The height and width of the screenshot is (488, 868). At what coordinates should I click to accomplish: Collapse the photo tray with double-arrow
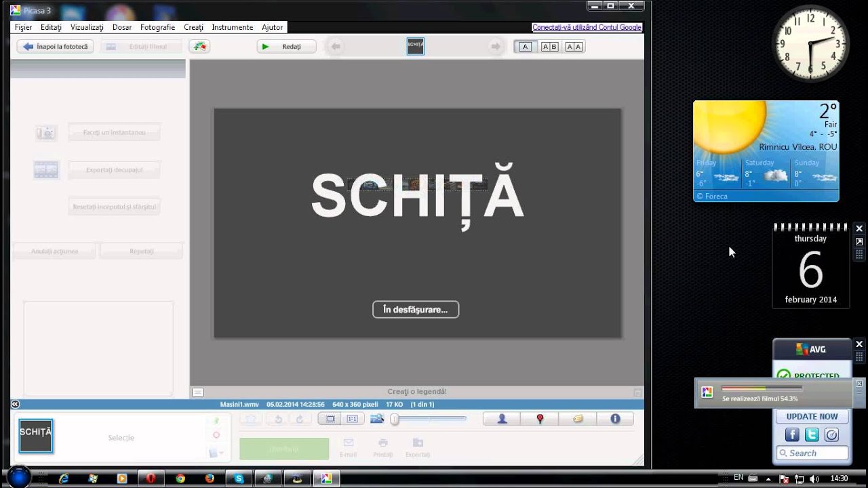point(15,404)
